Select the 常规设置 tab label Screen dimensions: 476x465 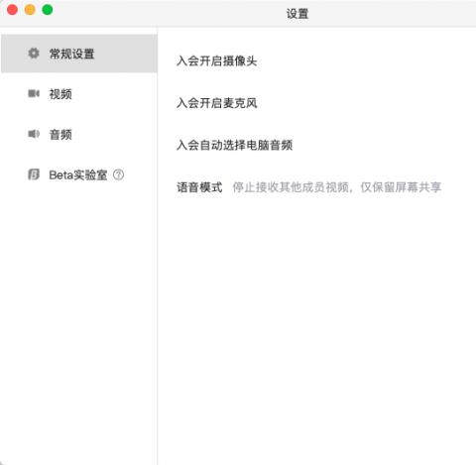(x=71, y=54)
